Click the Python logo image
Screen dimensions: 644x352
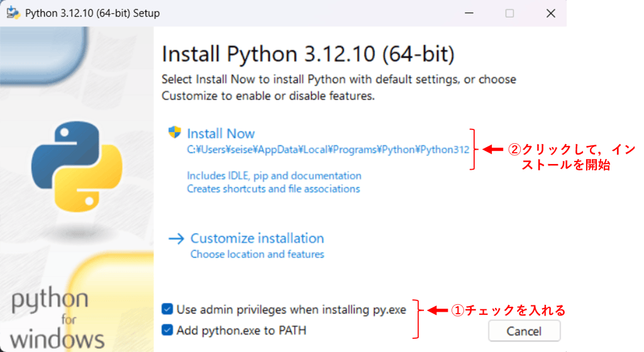[x=77, y=166]
